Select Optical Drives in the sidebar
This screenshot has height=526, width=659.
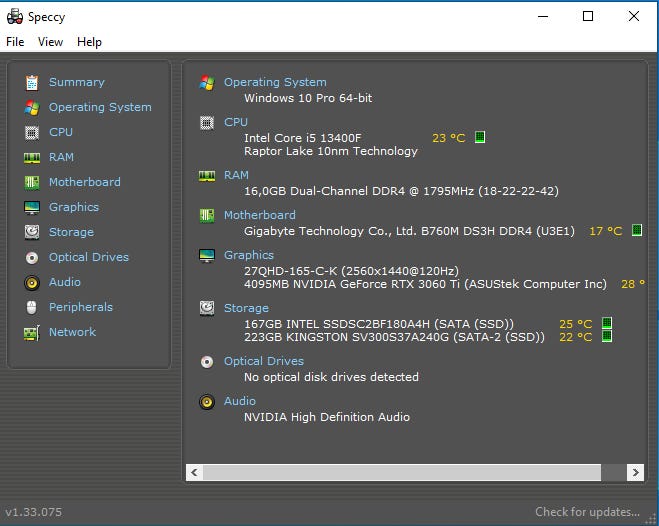click(x=89, y=257)
